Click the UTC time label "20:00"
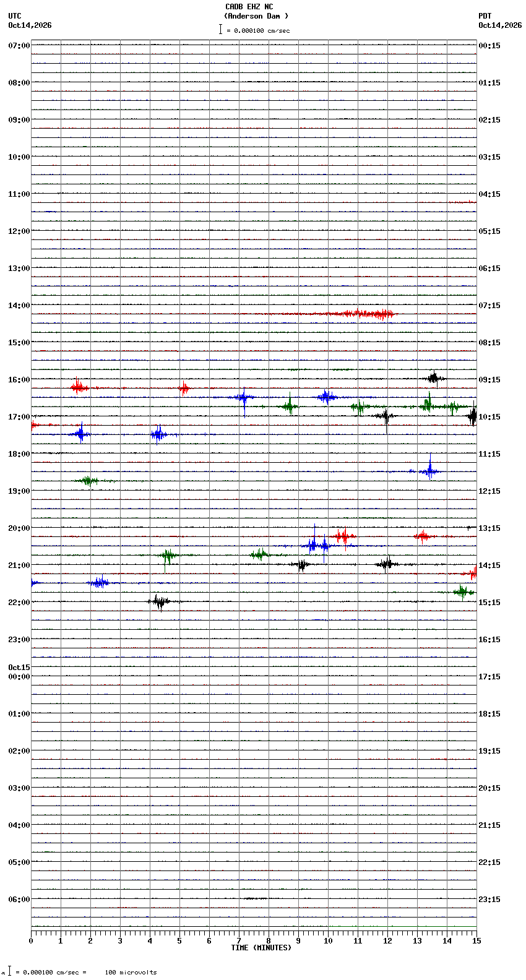Viewport: 526px width, 980px height. [19, 528]
